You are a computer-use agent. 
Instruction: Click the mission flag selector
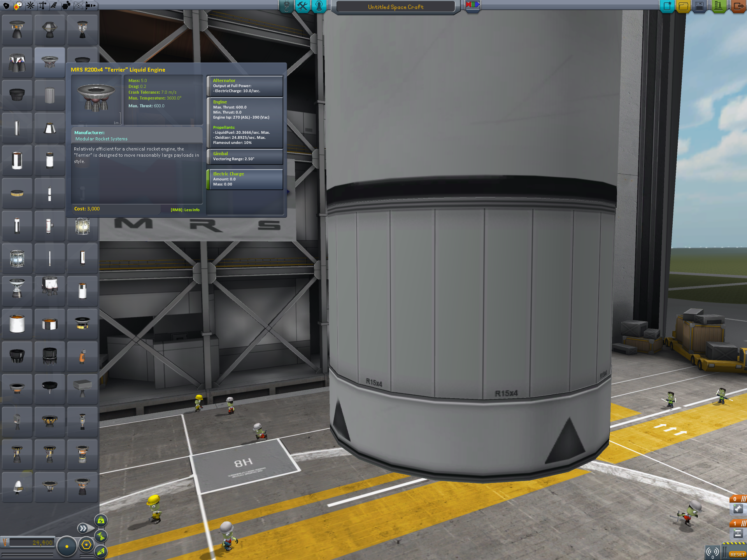coord(473,5)
